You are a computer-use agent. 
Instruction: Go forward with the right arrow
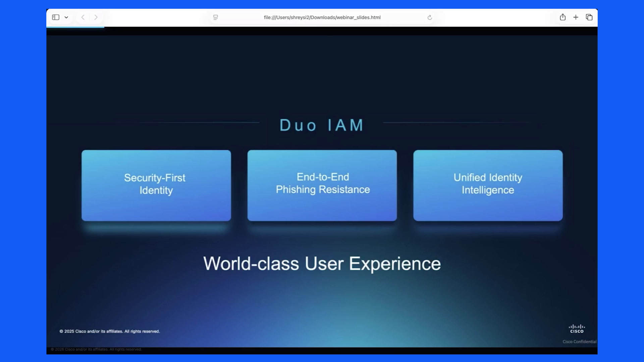point(96,17)
